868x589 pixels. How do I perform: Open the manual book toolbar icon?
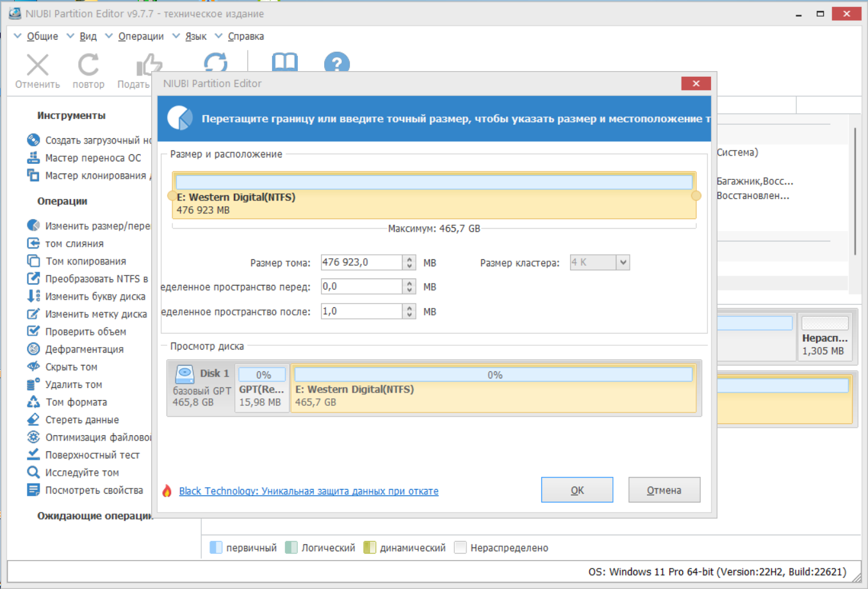(x=285, y=62)
